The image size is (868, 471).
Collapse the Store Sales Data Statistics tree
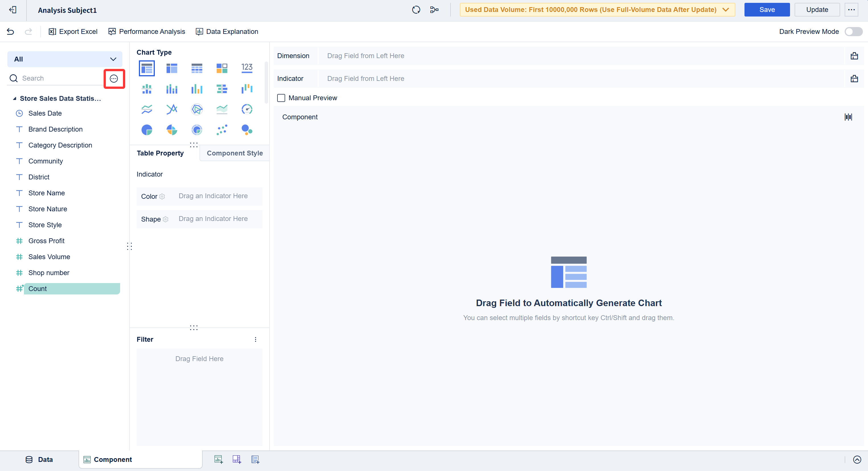tap(15, 99)
